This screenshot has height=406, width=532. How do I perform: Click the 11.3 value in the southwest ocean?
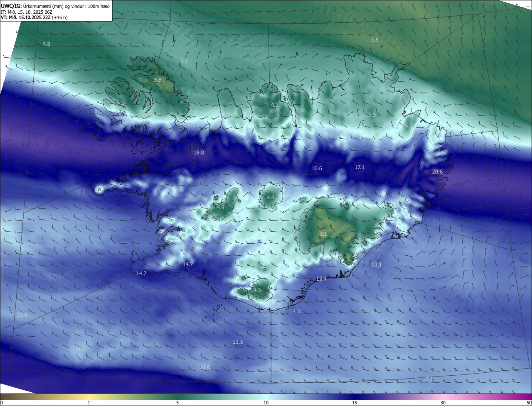tap(80, 350)
